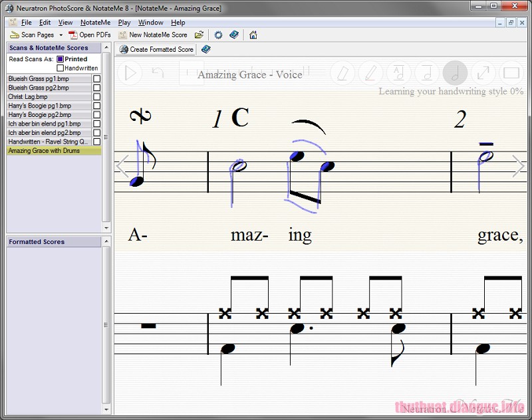Click the open folder icon in toolbar

pos(199,35)
